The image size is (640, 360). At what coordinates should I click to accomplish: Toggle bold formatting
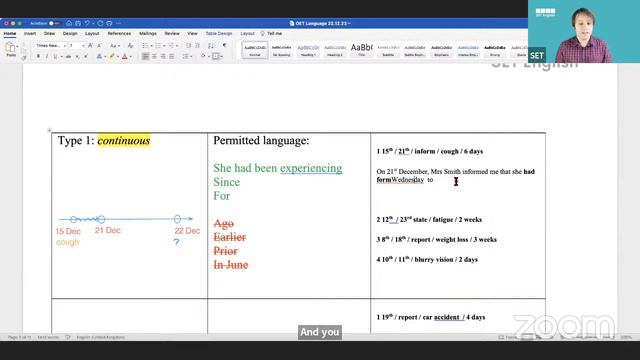pyautogui.click(x=38, y=56)
